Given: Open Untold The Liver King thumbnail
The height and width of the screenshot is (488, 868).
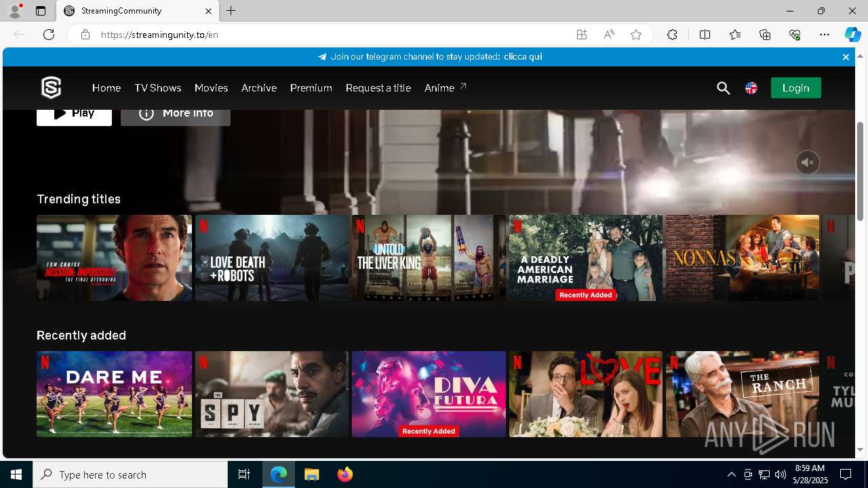Looking at the screenshot, I should (429, 258).
